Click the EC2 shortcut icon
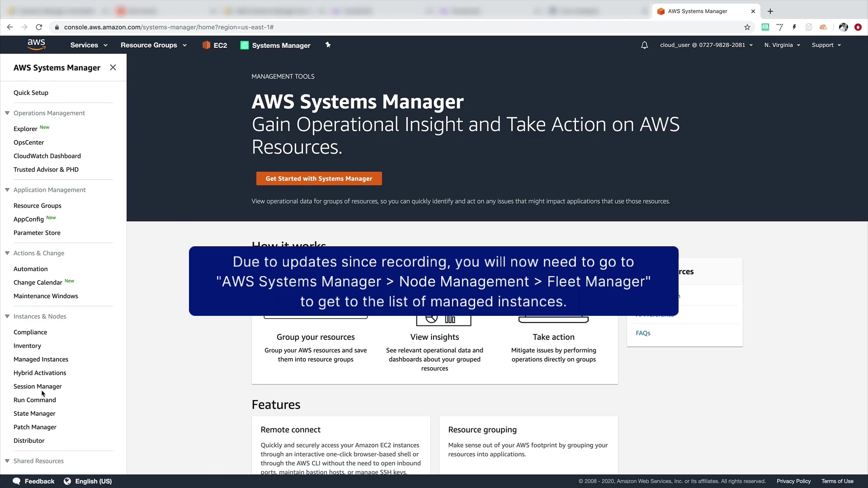868x488 pixels. tap(206, 45)
